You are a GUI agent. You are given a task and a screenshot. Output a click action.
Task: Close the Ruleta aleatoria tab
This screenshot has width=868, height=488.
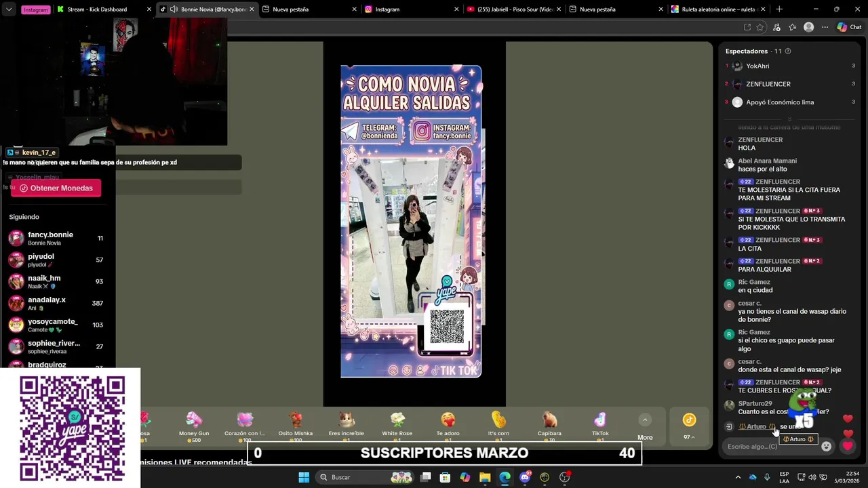764,9
